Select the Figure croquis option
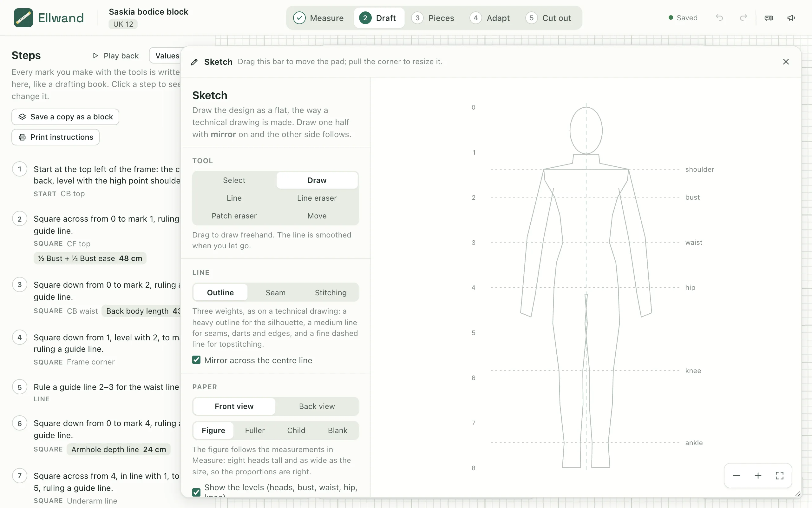The width and height of the screenshot is (812, 508). coord(213,431)
